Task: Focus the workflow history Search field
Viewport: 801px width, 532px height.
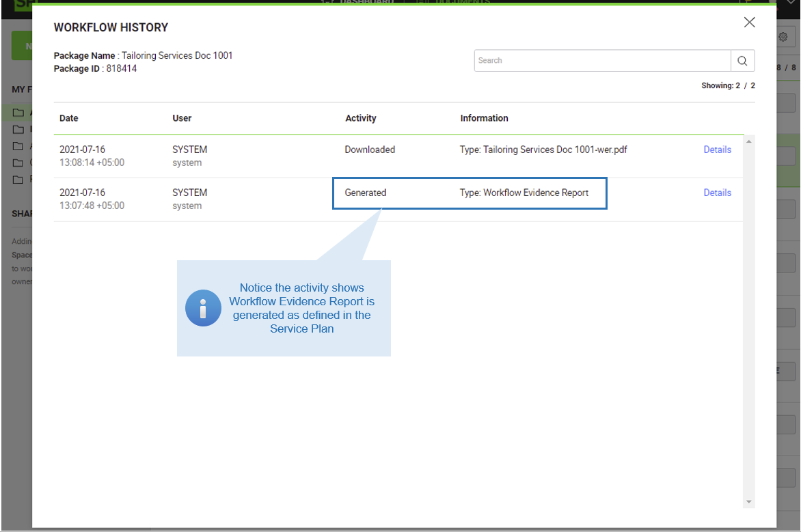Action: pyautogui.click(x=601, y=61)
